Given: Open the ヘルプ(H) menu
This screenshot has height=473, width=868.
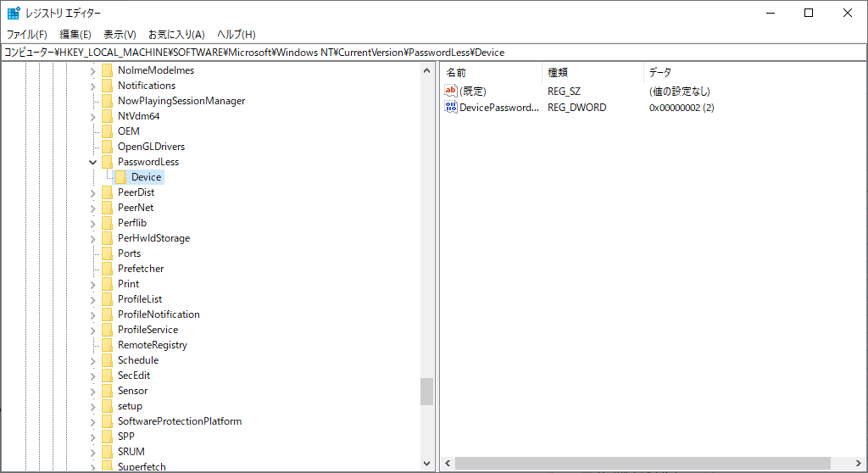Looking at the screenshot, I should (236, 35).
